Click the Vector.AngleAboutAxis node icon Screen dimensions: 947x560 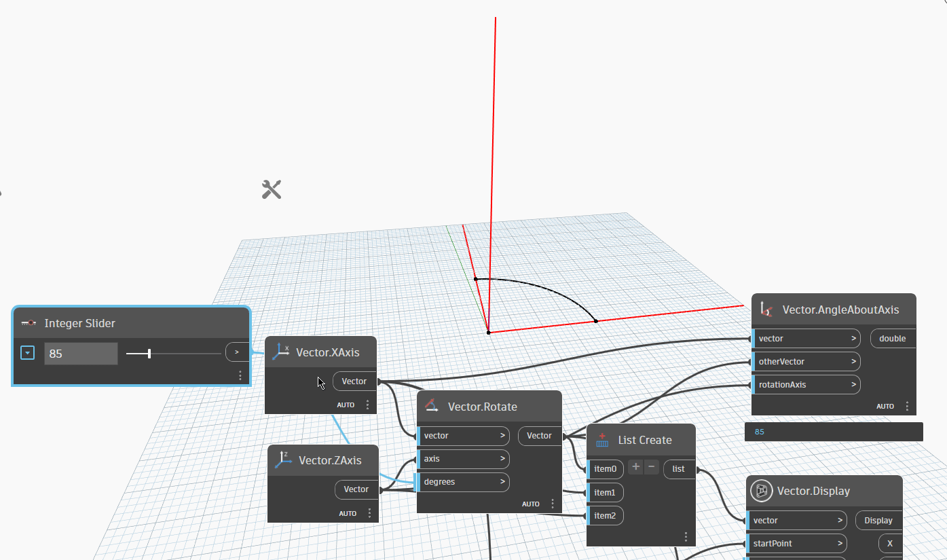pos(766,310)
